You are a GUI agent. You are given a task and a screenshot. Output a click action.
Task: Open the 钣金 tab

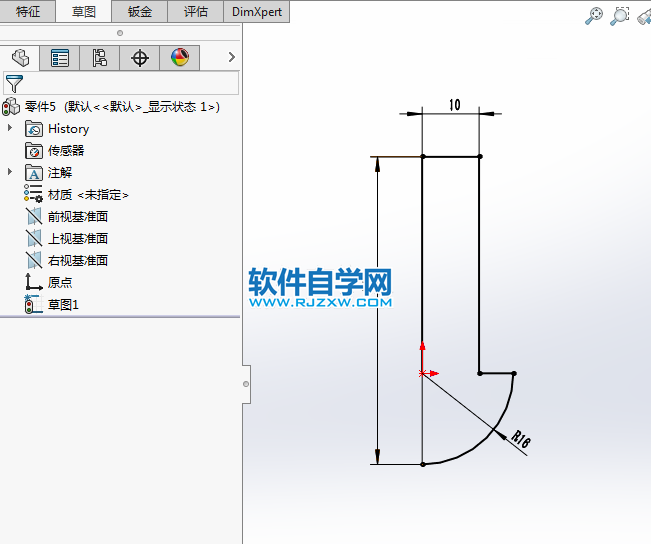(x=140, y=11)
